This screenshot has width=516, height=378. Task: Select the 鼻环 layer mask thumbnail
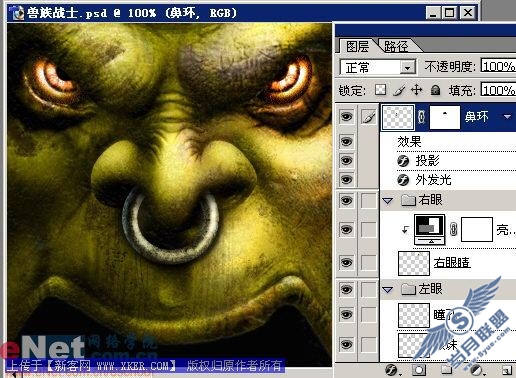click(x=445, y=117)
